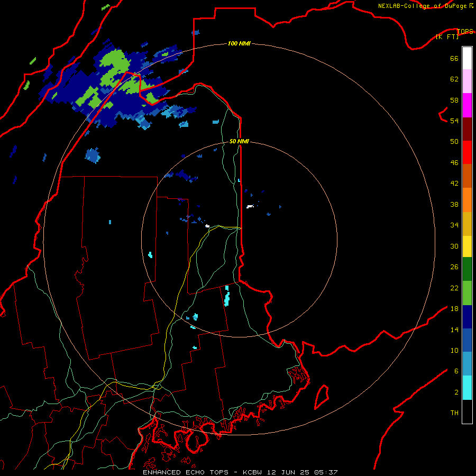The width and height of the screenshot is (476, 476).
Task: Click the medium blue 14 kft swatch
Action: 467,340
